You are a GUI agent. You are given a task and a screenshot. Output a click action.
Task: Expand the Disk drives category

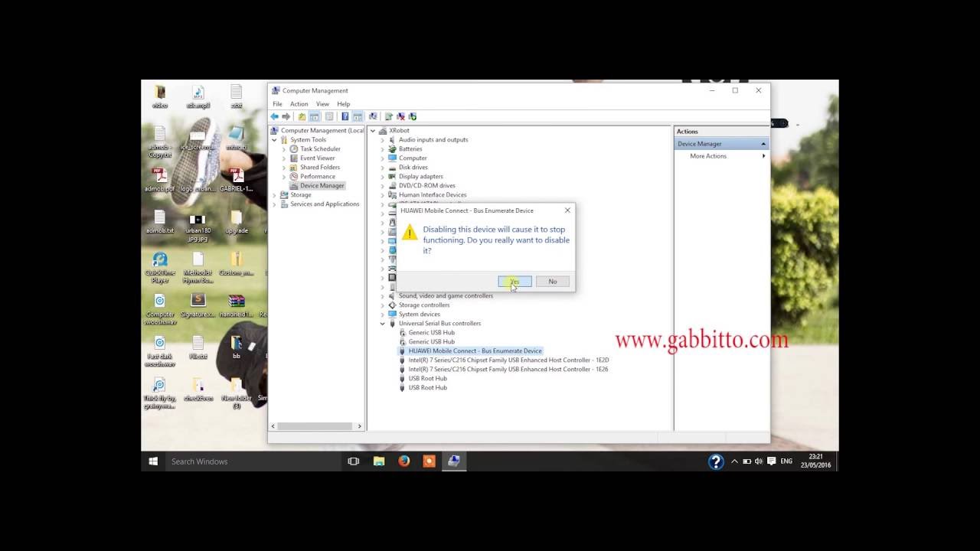(383, 168)
